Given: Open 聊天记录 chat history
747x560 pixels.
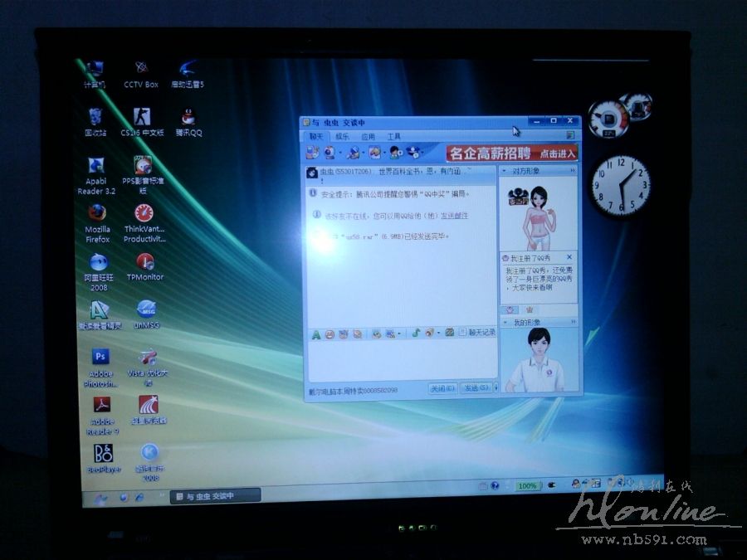Looking at the screenshot, I should (477, 332).
